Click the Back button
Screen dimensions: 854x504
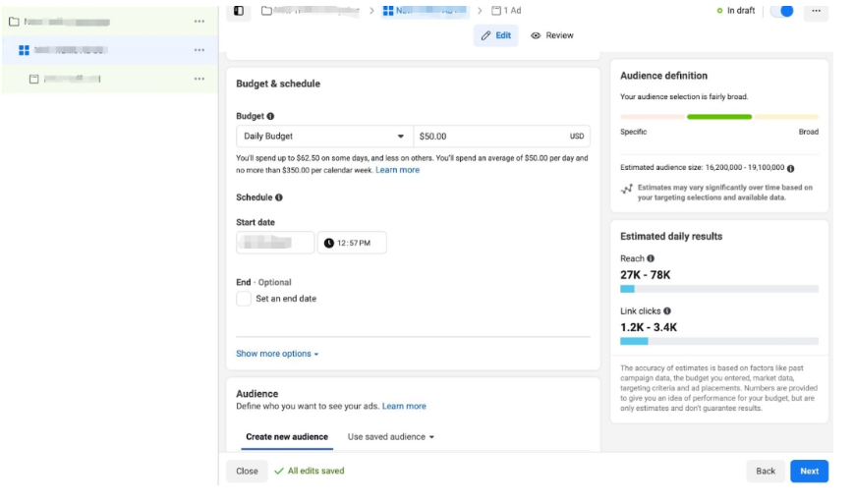(x=766, y=471)
